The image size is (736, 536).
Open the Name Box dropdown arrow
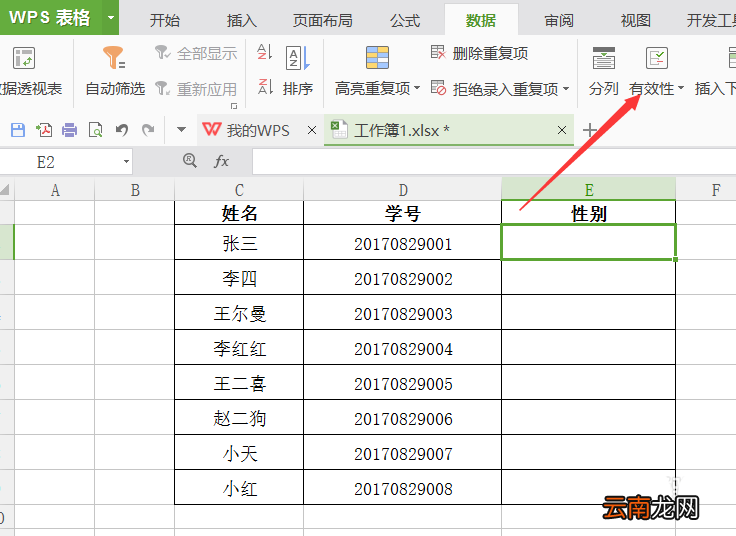[x=126, y=161]
